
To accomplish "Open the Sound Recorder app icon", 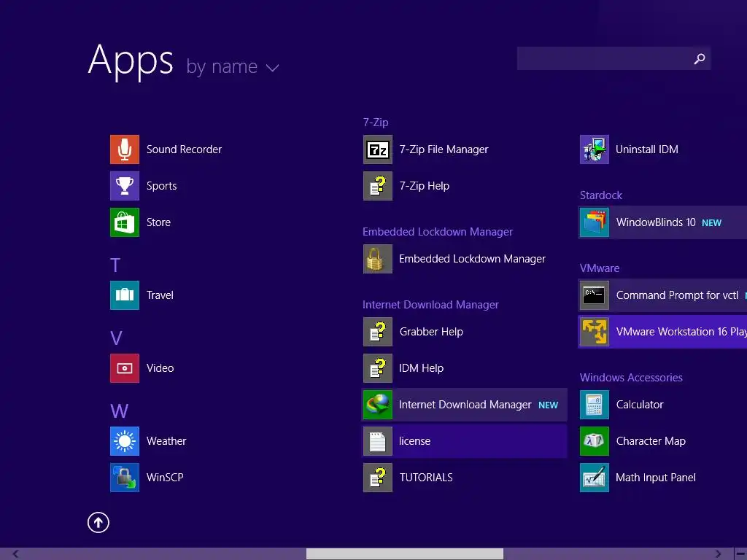I will [x=124, y=149].
